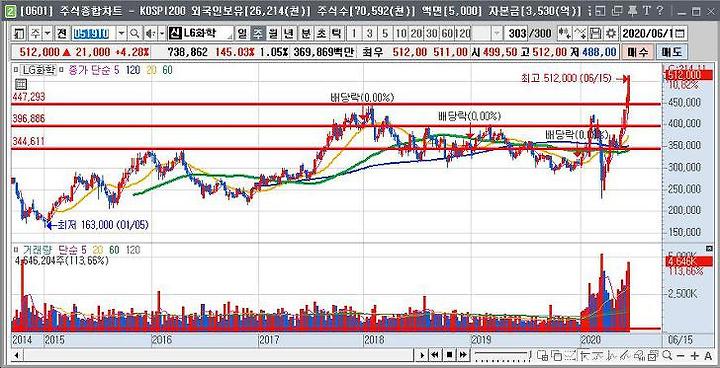720x368 pixels.
Task: Click the fast-forward button in chart replay
Action: point(463,355)
